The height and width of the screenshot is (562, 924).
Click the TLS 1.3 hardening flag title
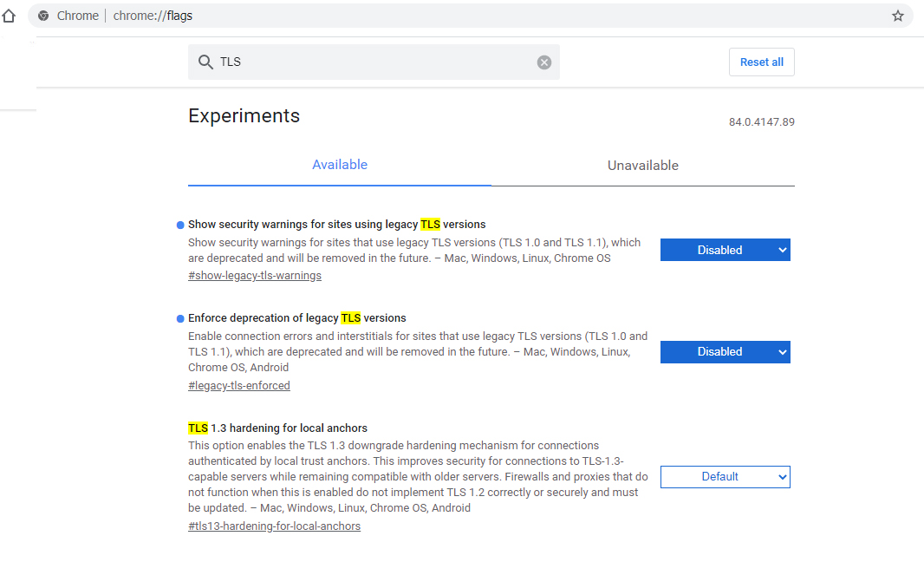(277, 428)
